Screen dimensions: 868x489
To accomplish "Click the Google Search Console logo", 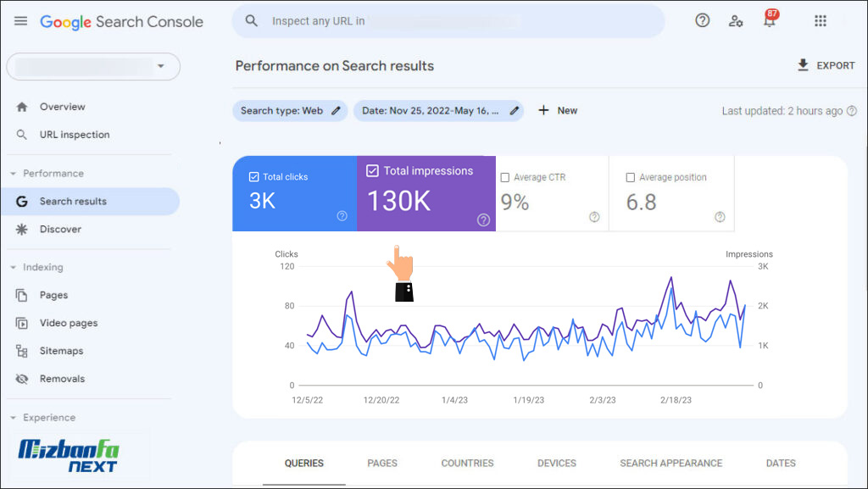I will [122, 21].
